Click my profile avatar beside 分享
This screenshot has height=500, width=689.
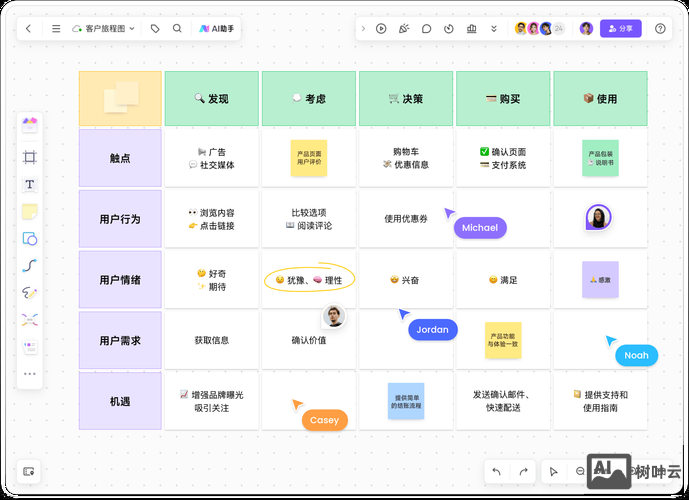(586, 29)
